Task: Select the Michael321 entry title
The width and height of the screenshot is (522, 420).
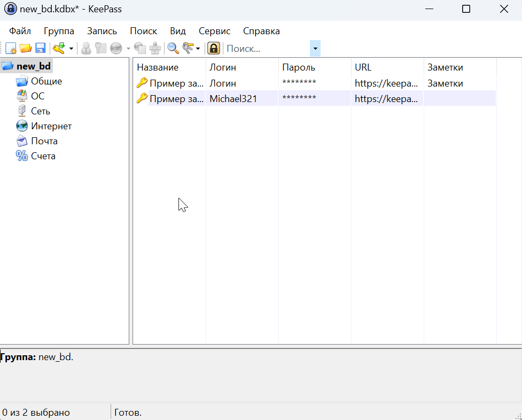Action: [176, 99]
